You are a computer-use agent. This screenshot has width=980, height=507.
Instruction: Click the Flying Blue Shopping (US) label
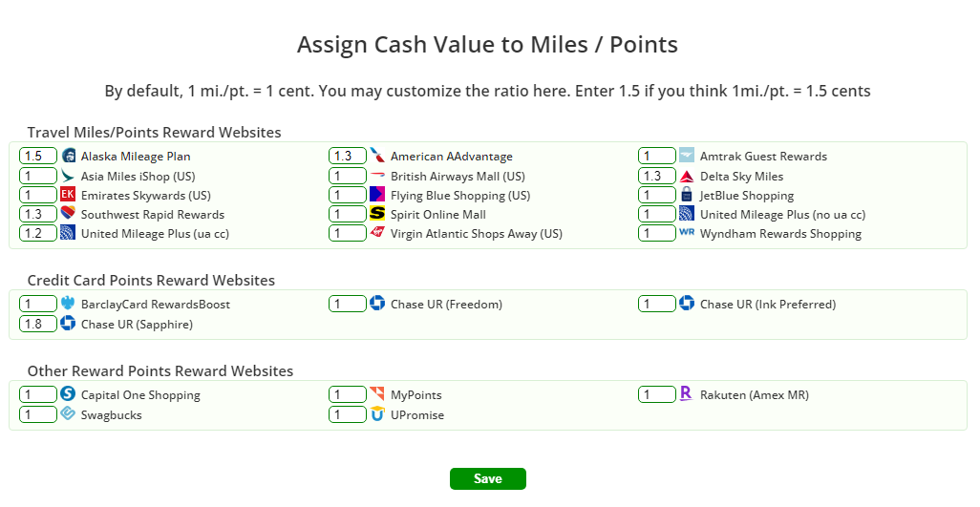[460, 196]
